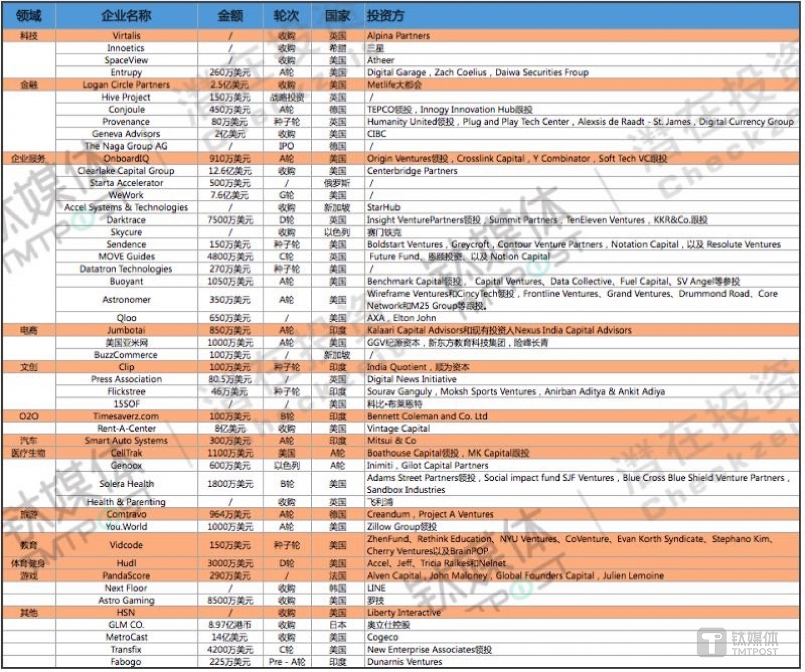Click the Conjoule company name
Viewport: 805px width, 672px height.
point(126,110)
